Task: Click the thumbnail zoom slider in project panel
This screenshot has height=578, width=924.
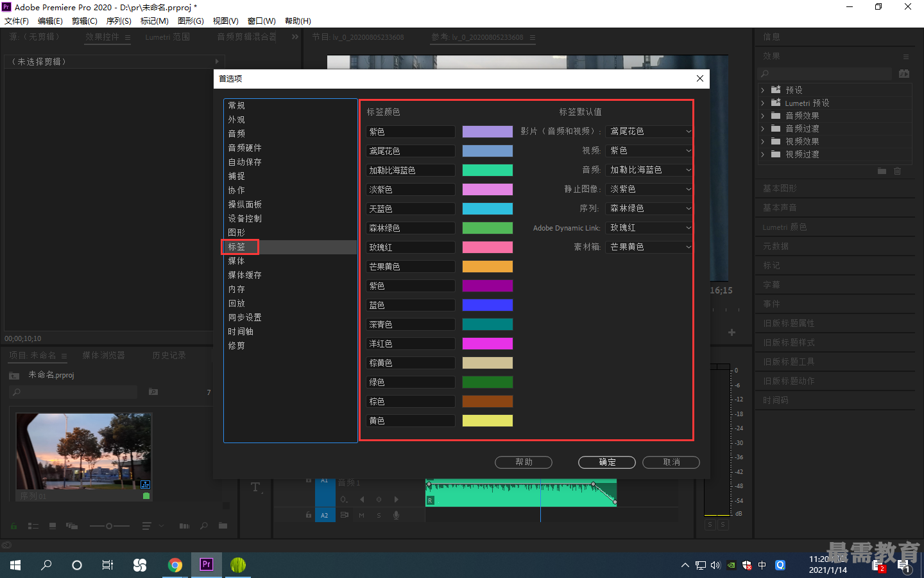Action: tap(109, 526)
